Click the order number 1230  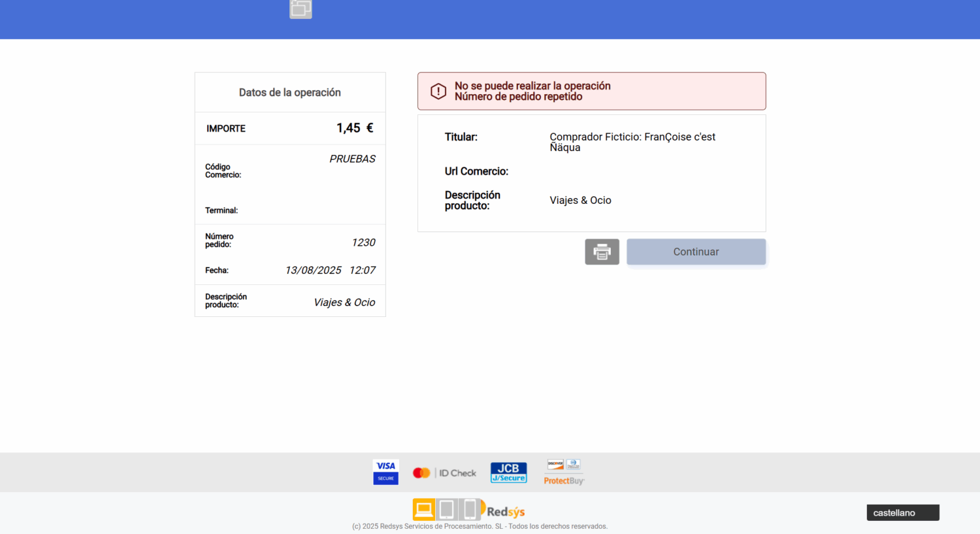coord(363,242)
